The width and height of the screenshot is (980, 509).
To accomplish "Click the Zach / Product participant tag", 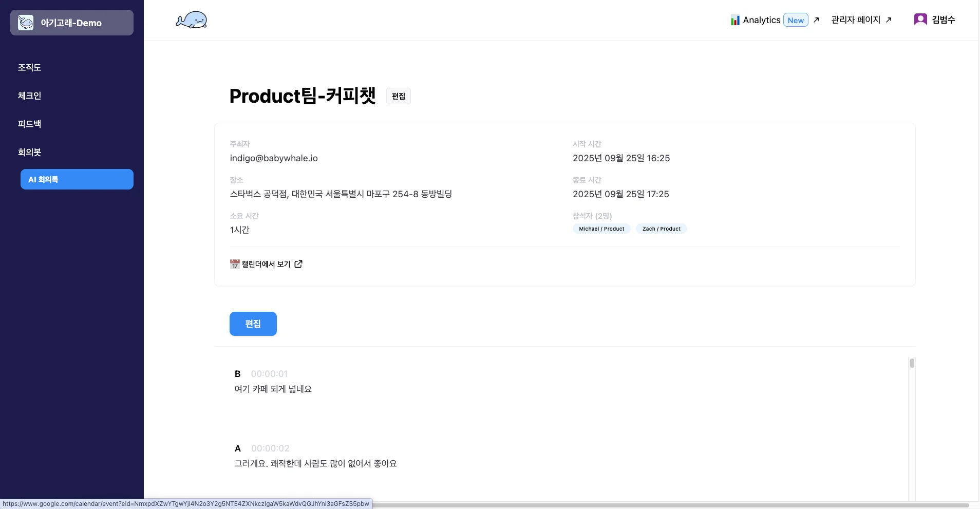I will point(661,229).
